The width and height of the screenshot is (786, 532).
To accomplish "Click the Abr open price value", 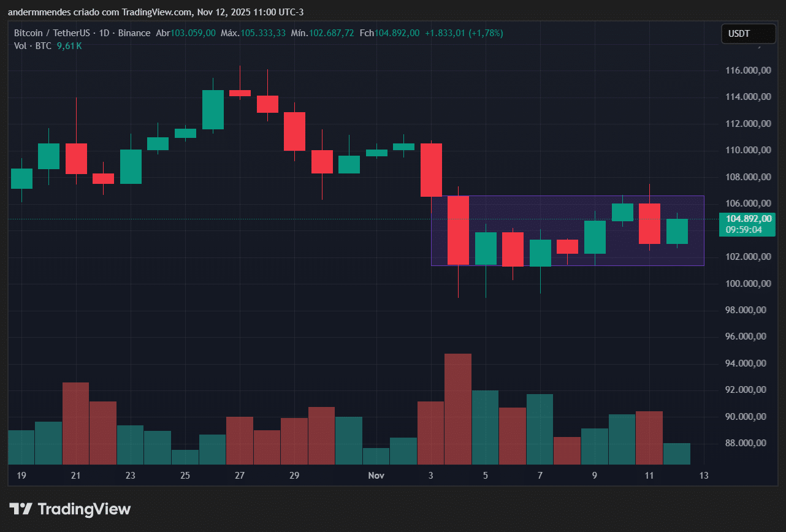I will (x=192, y=33).
